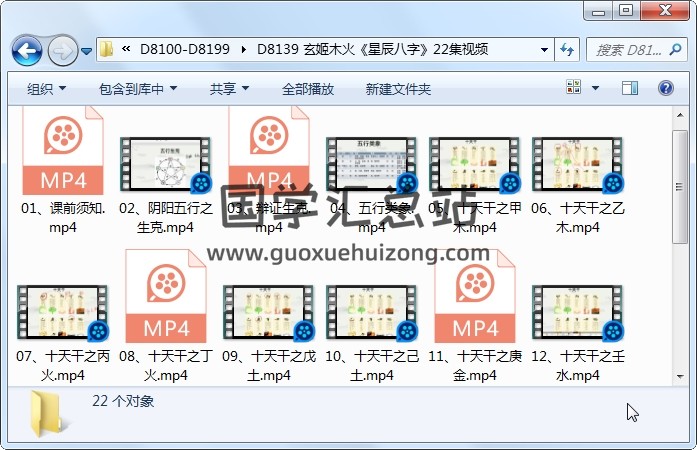Maximize the Explorer window
The width and height of the screenshot is (697, 450).
point(626,11)
